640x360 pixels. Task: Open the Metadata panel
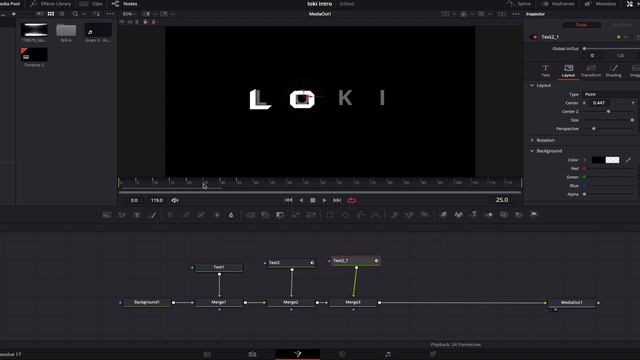click(x=600, y=4)
